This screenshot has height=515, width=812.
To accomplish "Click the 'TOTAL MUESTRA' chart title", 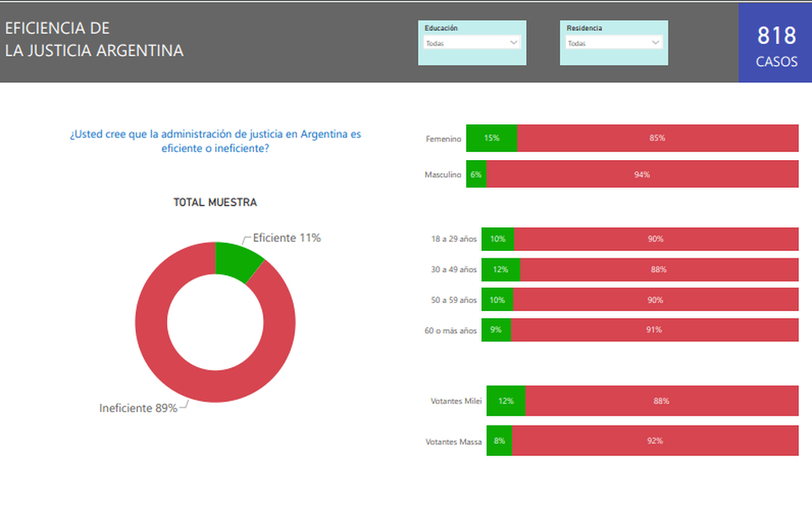I will [x=215, y=202].
